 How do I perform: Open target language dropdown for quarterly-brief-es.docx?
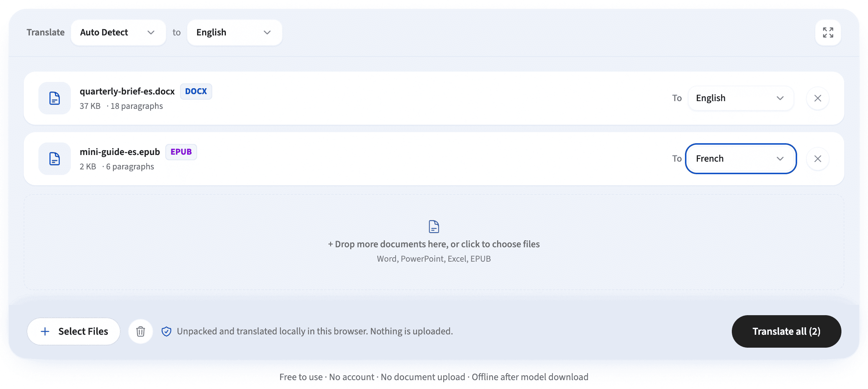click(741, 98)
